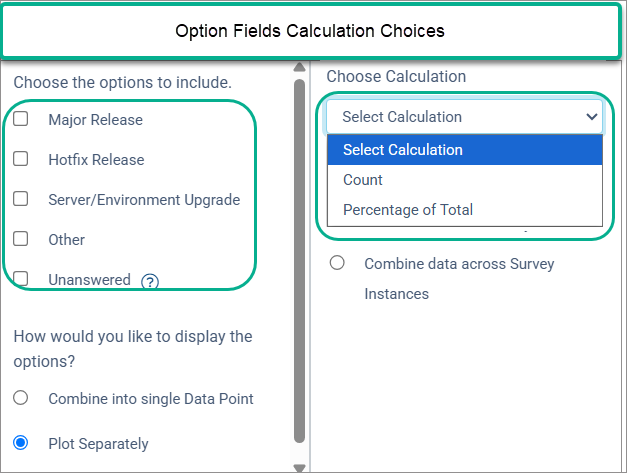
Task: Click the left panel vertical scrollbar thumb
Action: pyautogui.click(x=298, y=260)
